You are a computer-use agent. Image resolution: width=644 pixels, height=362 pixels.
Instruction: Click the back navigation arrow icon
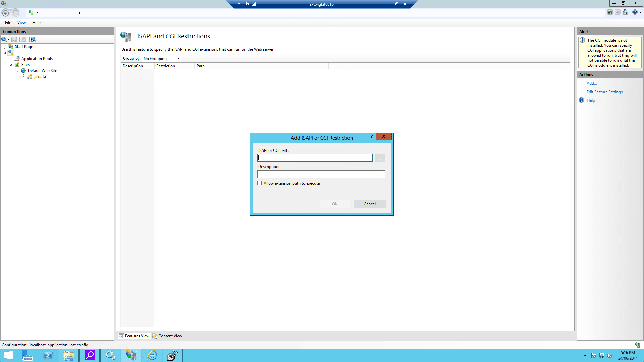point(6,13)
